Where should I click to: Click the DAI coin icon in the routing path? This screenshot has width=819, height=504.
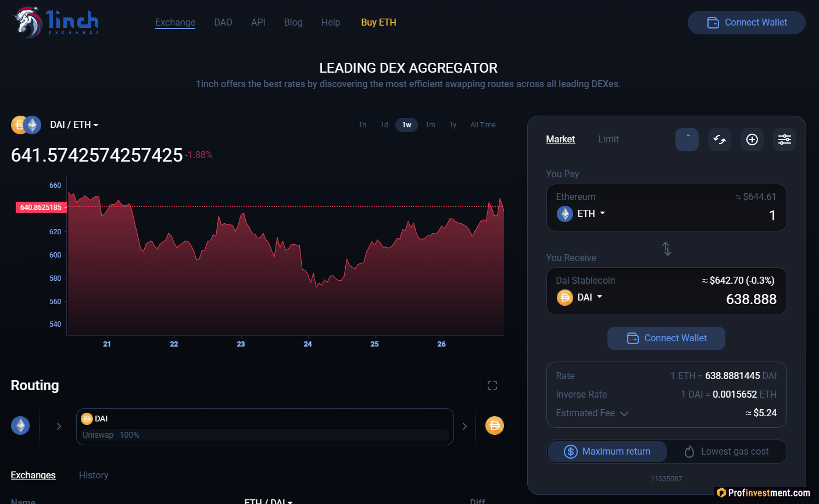86,418
